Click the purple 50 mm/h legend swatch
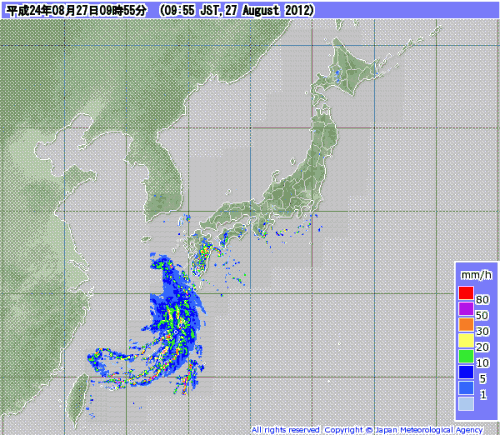 click(466, 309)
